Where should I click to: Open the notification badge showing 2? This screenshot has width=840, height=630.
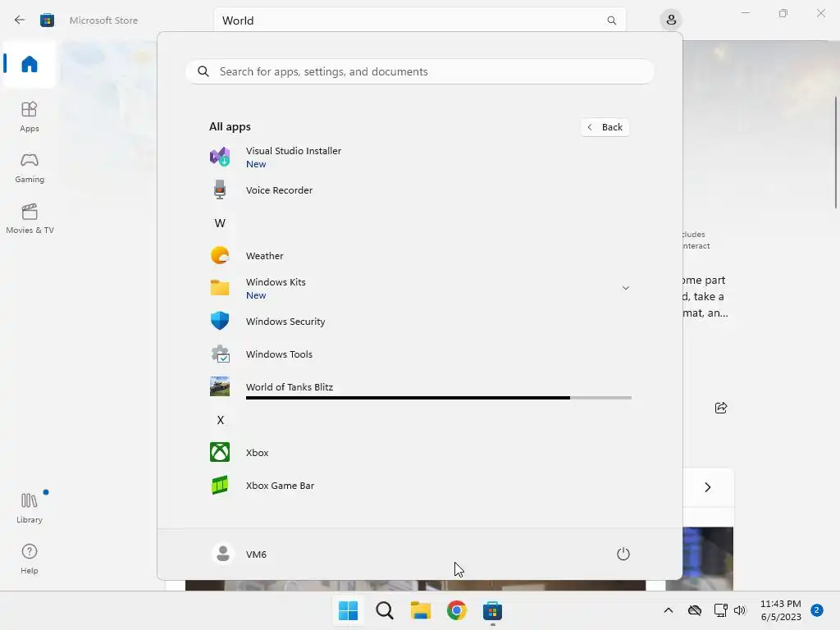(x=817, y=610)
